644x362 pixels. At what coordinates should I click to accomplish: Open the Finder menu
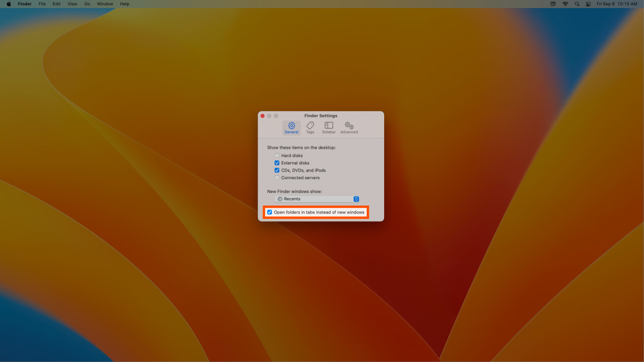pos(25,4)
